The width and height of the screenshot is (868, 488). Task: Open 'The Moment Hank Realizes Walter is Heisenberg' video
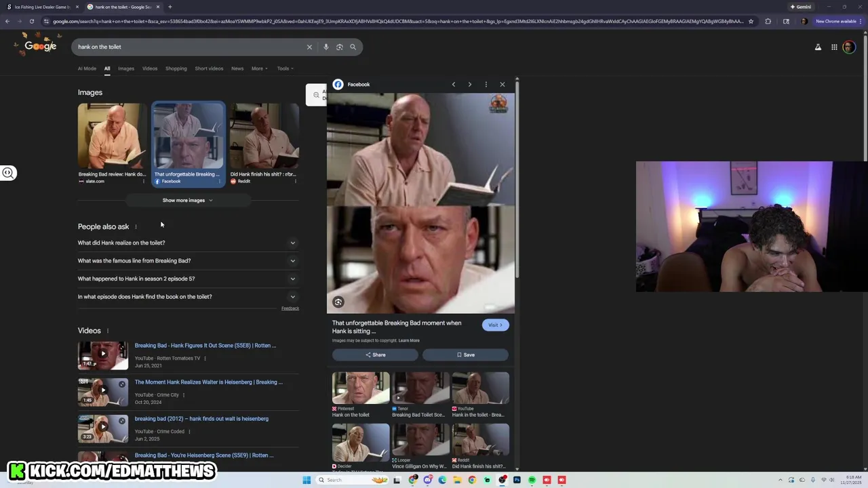click(209, 382)
